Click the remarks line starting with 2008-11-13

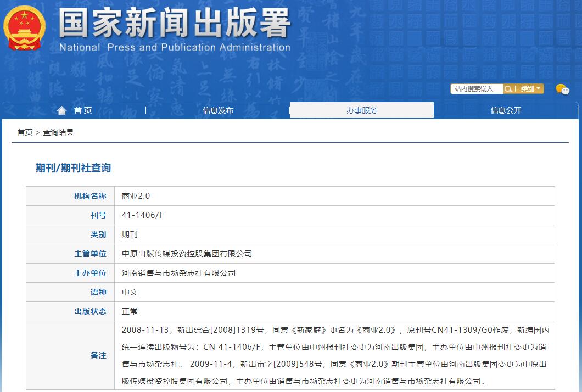tap(335, 330)
